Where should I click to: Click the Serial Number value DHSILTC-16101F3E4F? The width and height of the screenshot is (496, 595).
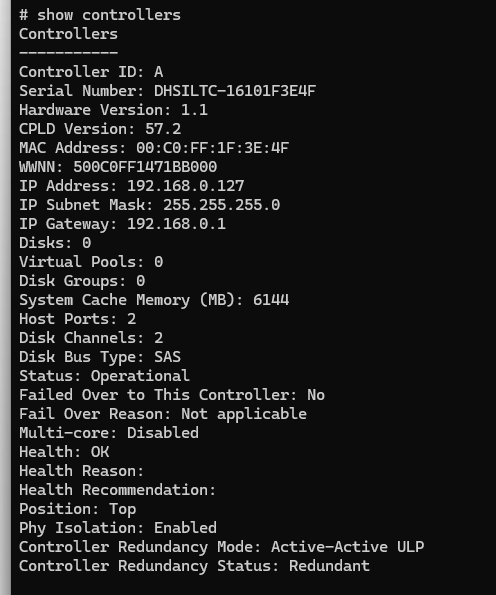(x=235, y=91)
